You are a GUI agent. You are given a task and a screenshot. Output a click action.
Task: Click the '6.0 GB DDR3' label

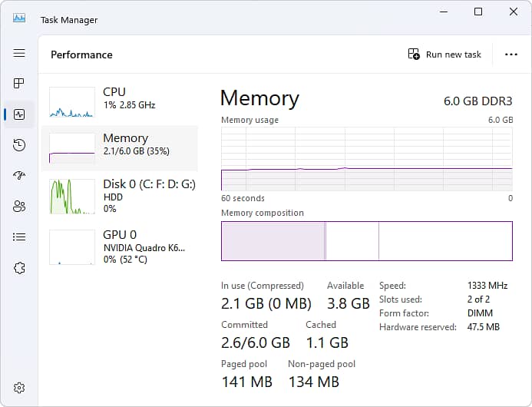(x=477, y=101)
